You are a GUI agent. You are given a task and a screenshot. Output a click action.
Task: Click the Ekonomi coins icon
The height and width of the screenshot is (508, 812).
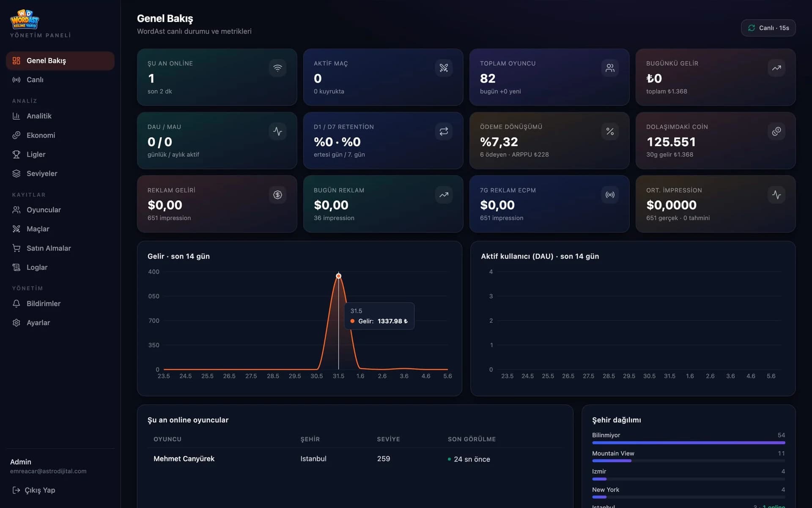pos(16,135)
